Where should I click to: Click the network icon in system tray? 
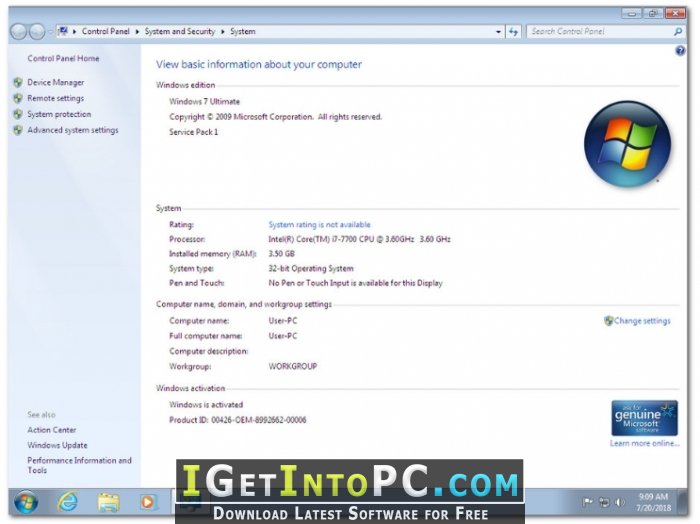coord(604,502)
